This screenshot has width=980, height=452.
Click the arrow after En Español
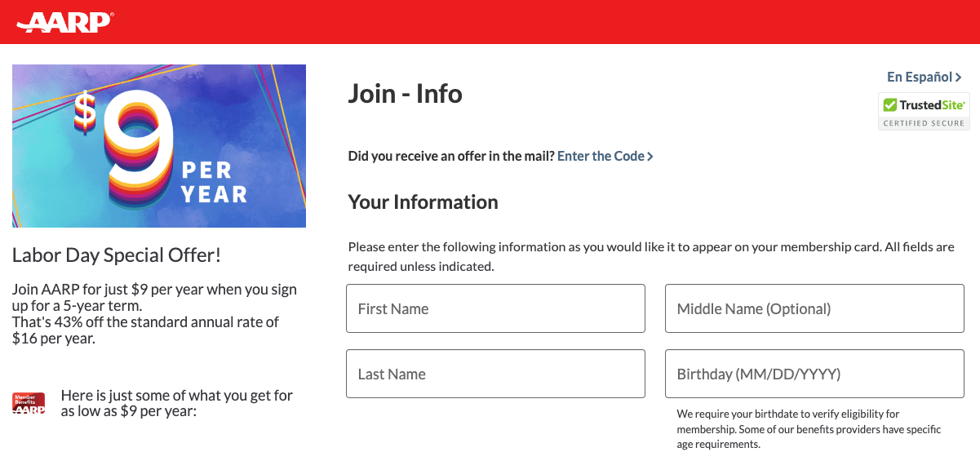[x=958, y=78]
